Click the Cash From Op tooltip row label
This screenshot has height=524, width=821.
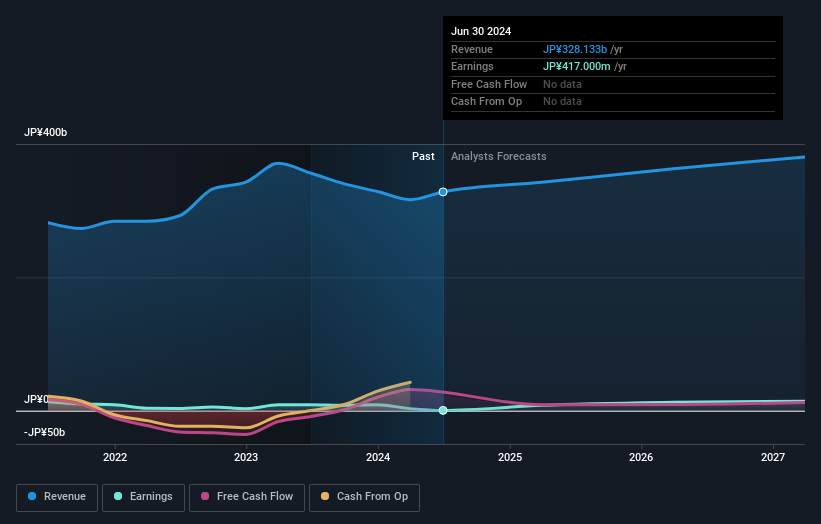tap(486, 102)
